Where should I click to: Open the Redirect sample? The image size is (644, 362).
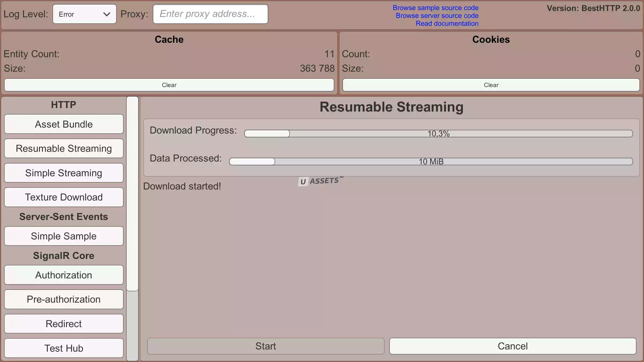coord(64,324)
